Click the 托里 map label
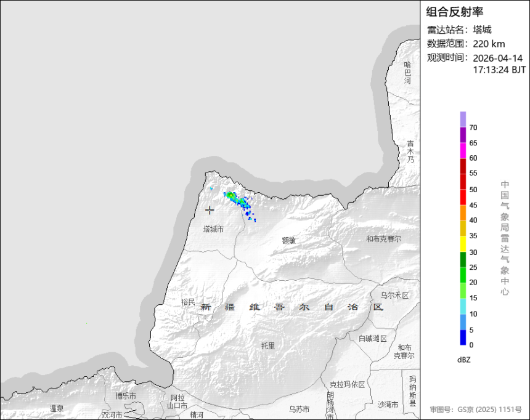Viewport: 530px width, 420px height. click(268, 345)
